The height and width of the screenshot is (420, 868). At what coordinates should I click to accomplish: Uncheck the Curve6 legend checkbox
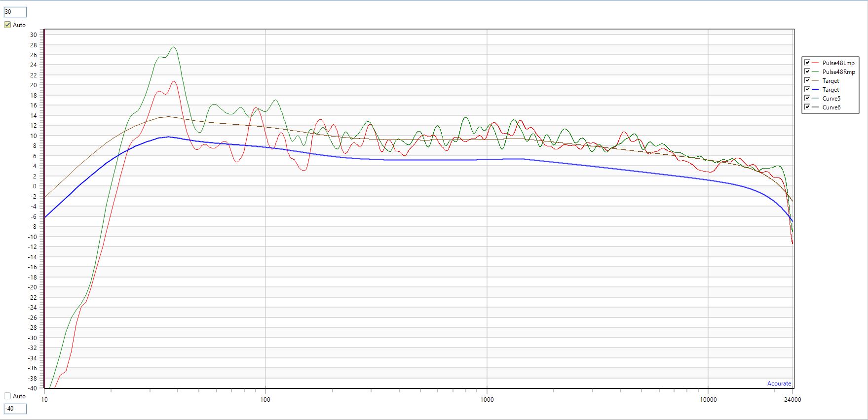point(807,107)
